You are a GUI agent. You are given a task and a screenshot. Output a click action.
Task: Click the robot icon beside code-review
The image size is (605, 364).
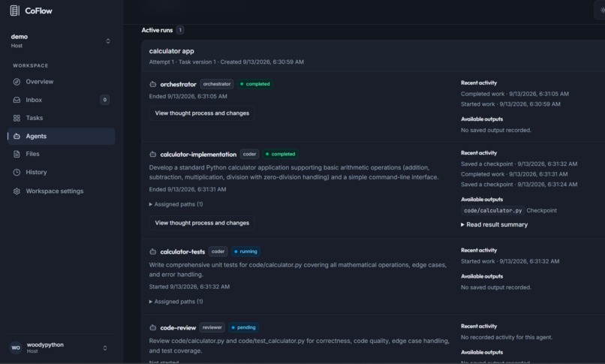coord(153,328)
